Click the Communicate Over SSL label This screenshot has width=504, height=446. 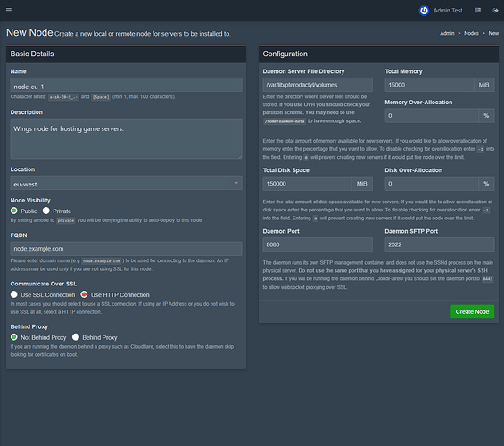[44, 284]
